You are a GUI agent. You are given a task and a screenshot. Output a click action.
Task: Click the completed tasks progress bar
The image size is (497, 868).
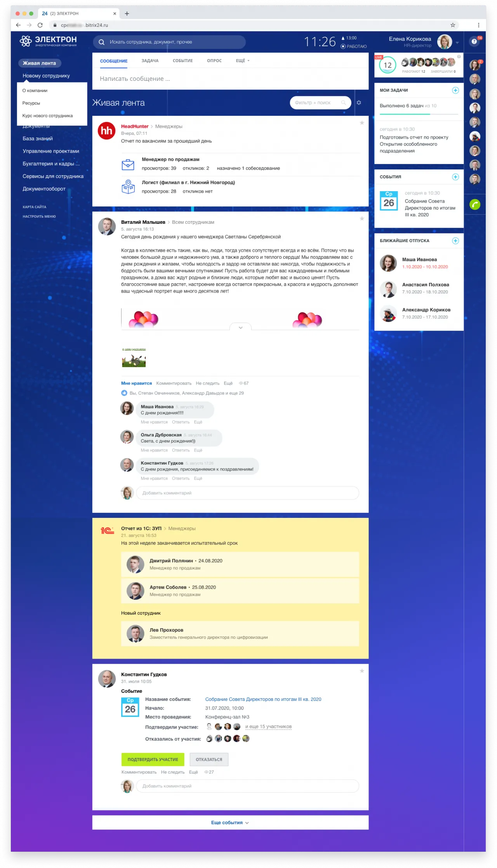419,114
